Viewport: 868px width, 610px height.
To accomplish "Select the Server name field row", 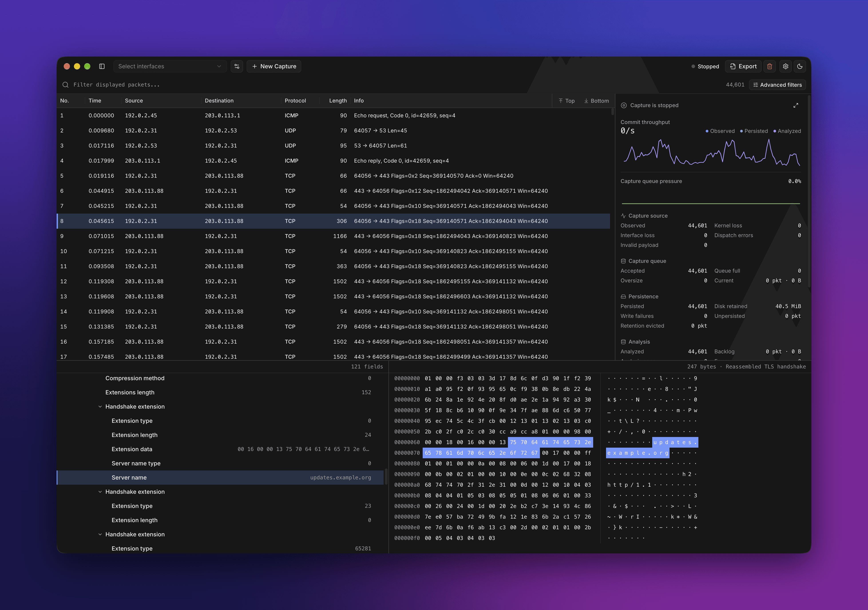I will (220, 477).
